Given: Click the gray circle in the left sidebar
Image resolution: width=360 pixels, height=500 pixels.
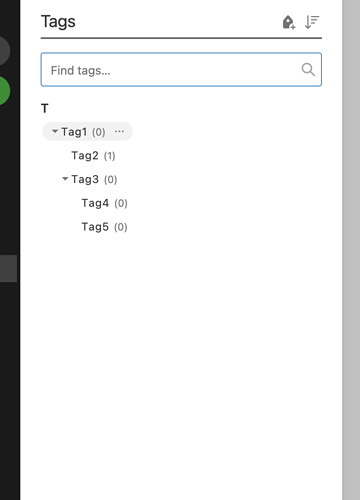Looking at the screenshot, I should tap(4, 51).
